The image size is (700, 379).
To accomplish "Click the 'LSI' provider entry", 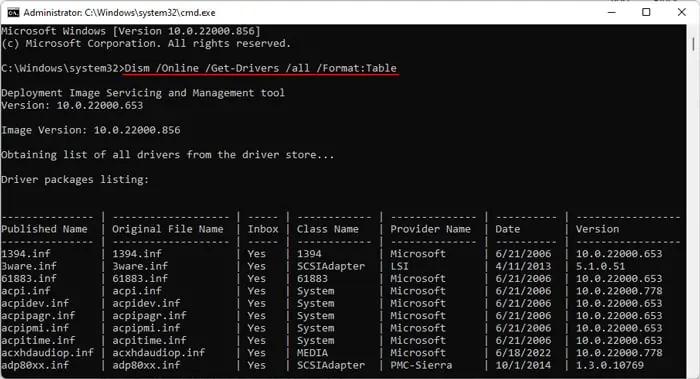I will [399, 266].
